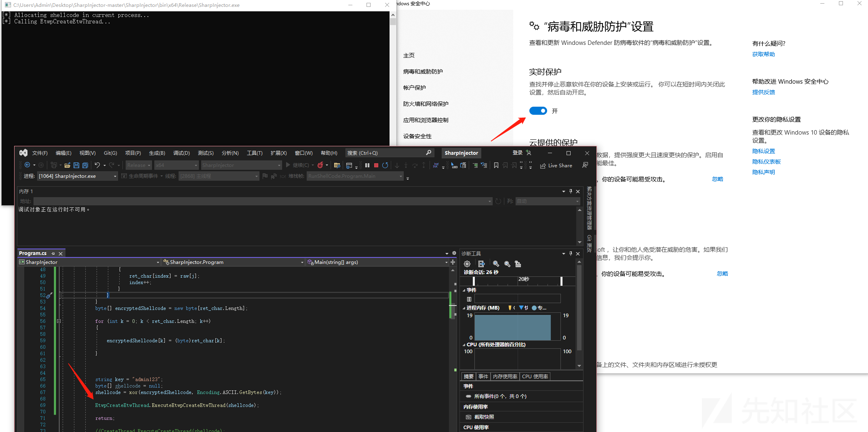Select 主页 in the Security Center sidebar
The width and height of the screenshot is (868, 432).
[x=409, y=55]
